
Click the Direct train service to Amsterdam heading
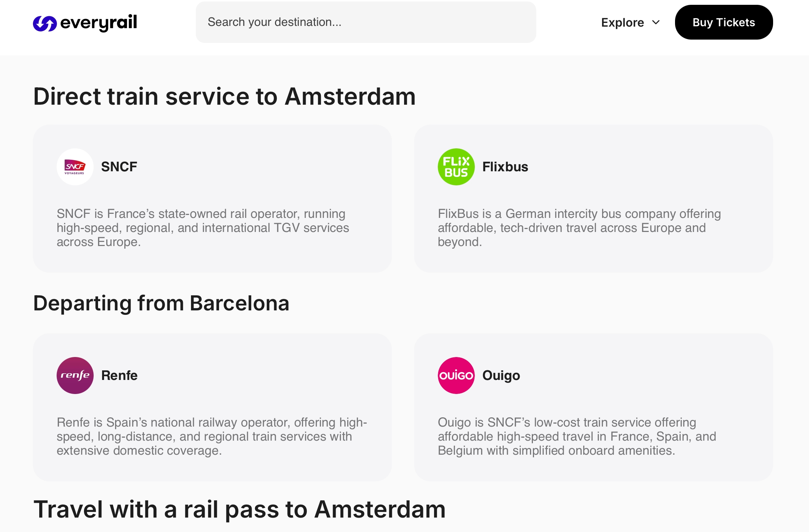point(224,97)
